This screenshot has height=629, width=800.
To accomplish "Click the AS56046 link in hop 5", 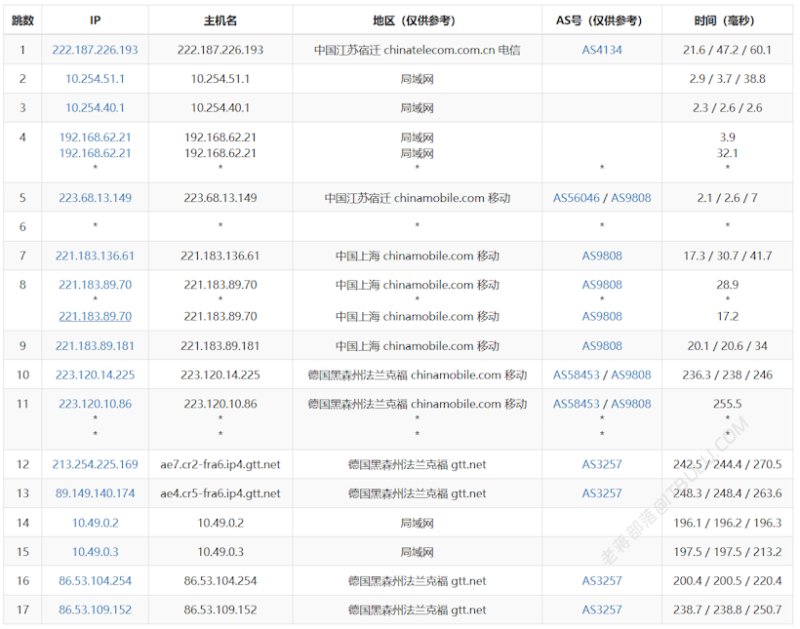I will [x=576, y=198].
